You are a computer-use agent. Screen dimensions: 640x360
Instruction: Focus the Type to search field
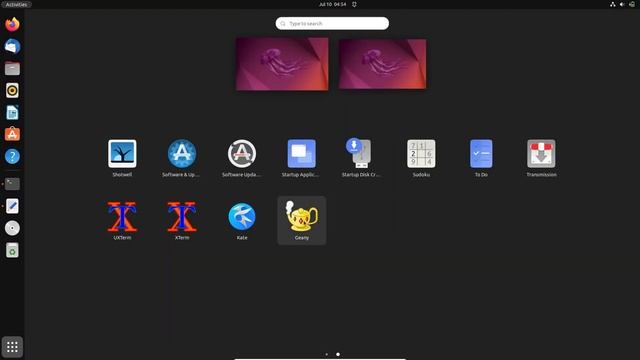[x=332, y=23]
